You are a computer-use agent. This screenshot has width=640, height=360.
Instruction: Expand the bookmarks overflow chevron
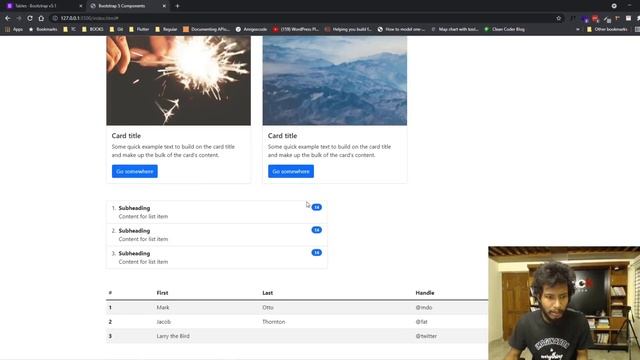pyautogui.click(x=578, y=29)
